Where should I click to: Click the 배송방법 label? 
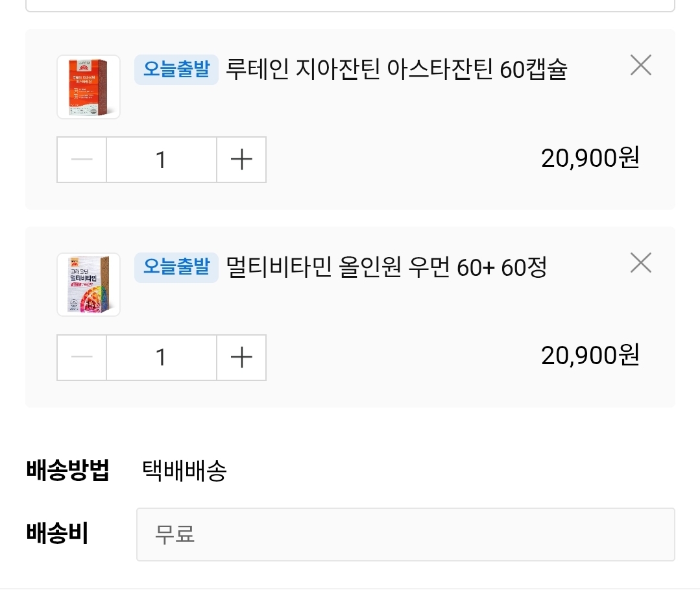point(67,470)
